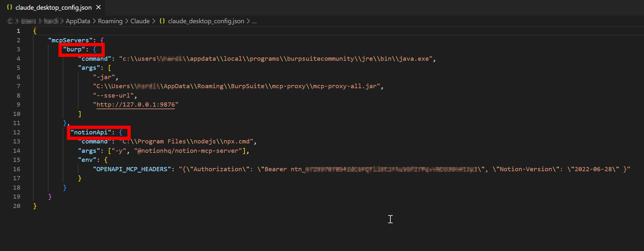Open the http://127.0.0.1:9876 link
The image size is (644, 251).
pyautogui.click(x=136, y=105)
